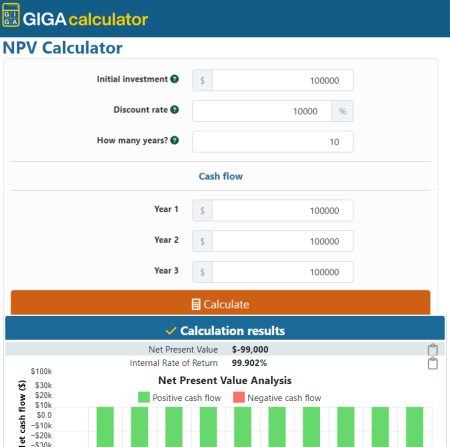Click the GIGAcalculator site title
This screenshot has height=447, width=450.
(x=85, y=19)
